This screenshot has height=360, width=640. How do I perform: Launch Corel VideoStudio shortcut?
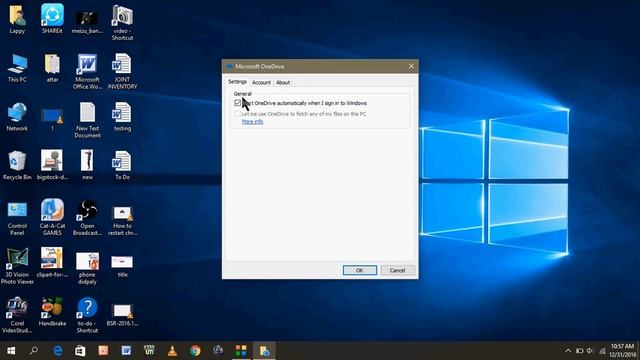(17, 315)
